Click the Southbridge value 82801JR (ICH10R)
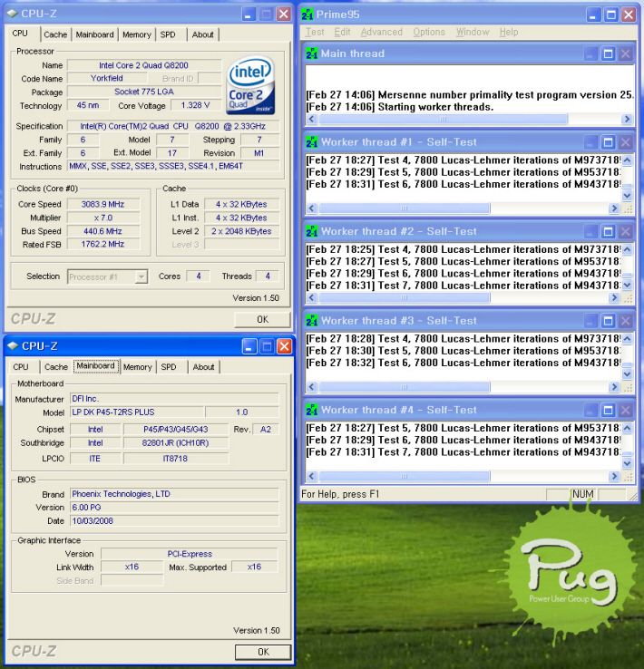The height and width of the screenshot is (669, 644). 175,443
